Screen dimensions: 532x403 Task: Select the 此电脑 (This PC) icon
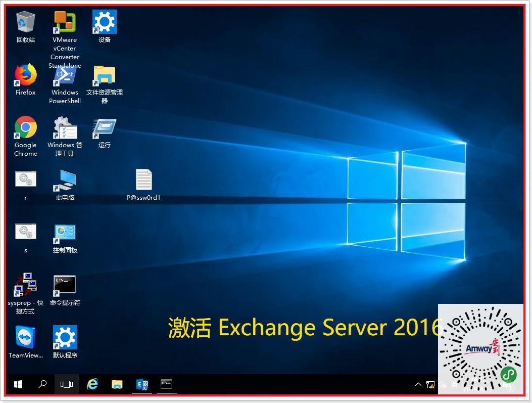tap(65, 186)
